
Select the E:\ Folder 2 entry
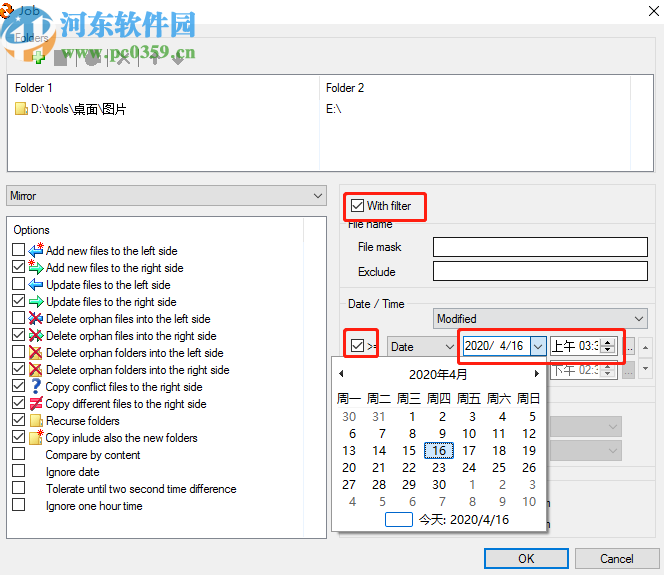point(333,109)
